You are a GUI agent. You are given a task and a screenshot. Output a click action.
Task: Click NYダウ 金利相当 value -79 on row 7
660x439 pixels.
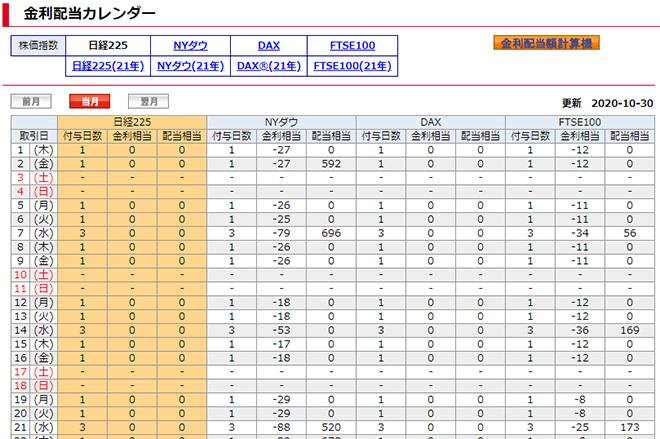(x=281, y=233)
